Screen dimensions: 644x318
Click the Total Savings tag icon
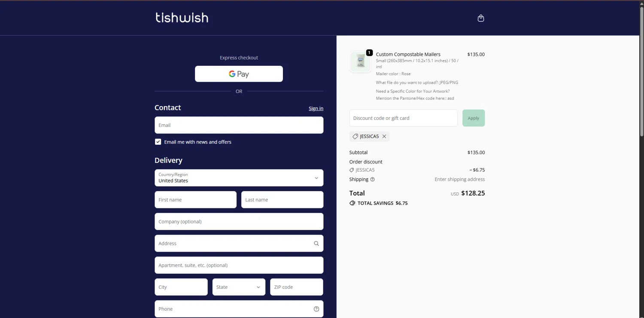(x=352, y=203)
